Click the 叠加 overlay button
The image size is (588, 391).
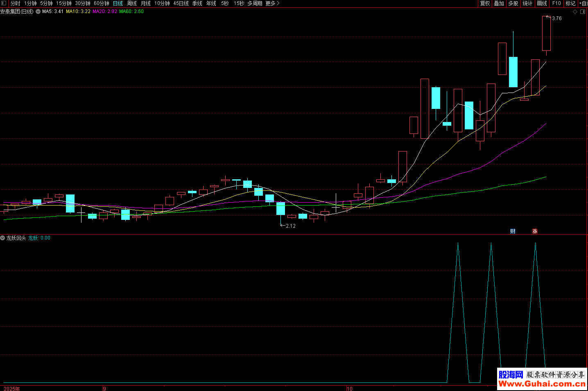(x=499, y=3)
